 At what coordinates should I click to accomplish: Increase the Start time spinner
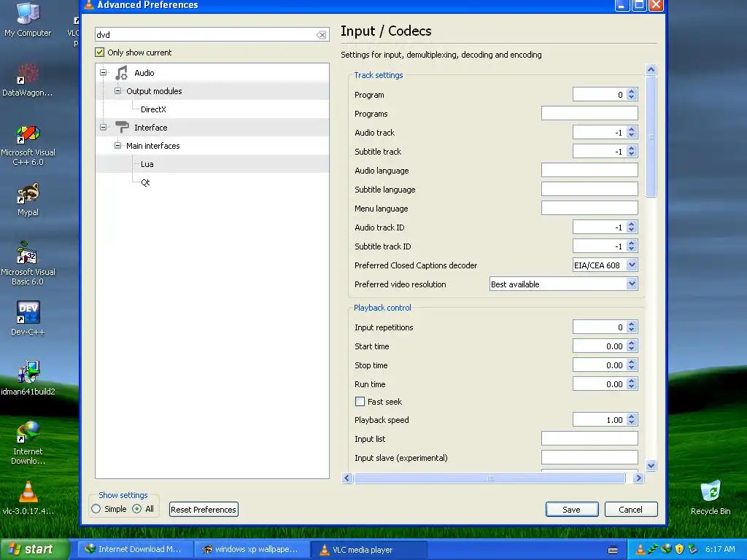(x=632, y=343)
